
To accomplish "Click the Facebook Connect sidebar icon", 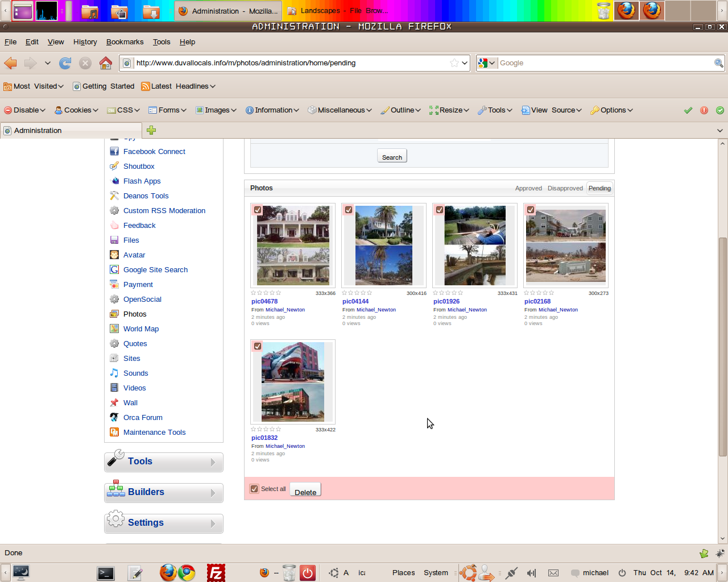I will pos(114,152).
